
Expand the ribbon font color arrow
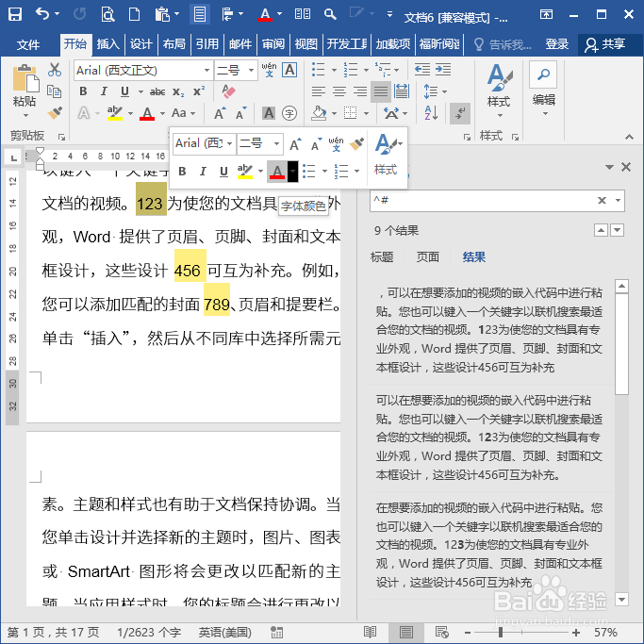coord(162,113)
